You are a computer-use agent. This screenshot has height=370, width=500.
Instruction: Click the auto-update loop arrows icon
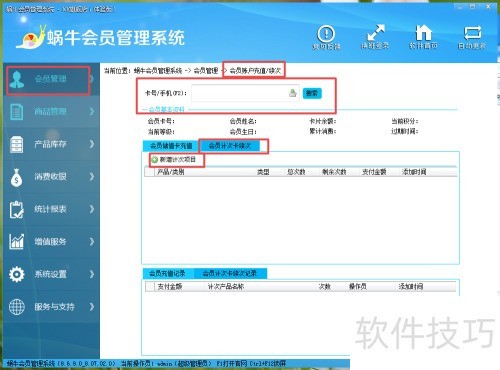[x=472, y=33]
